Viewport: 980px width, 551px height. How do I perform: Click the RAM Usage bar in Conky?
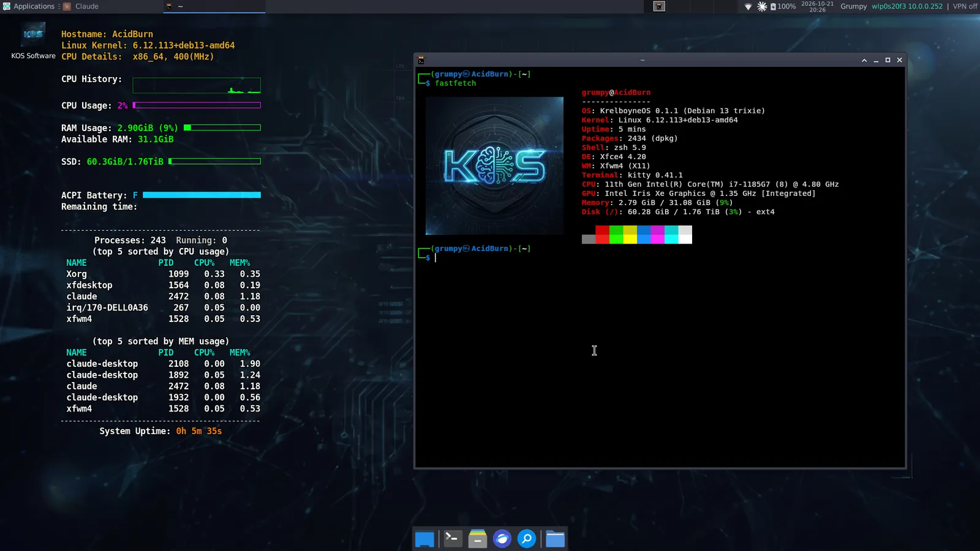click(222, 127)
